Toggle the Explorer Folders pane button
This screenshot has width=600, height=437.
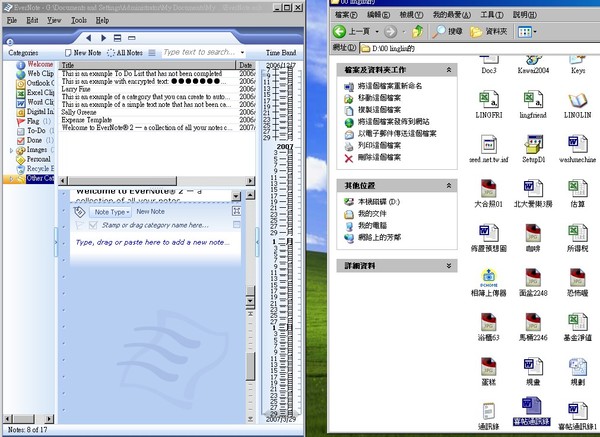(489, 31)
